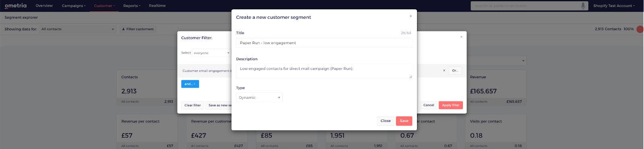Click the Filter customers button

click(138, 29)
